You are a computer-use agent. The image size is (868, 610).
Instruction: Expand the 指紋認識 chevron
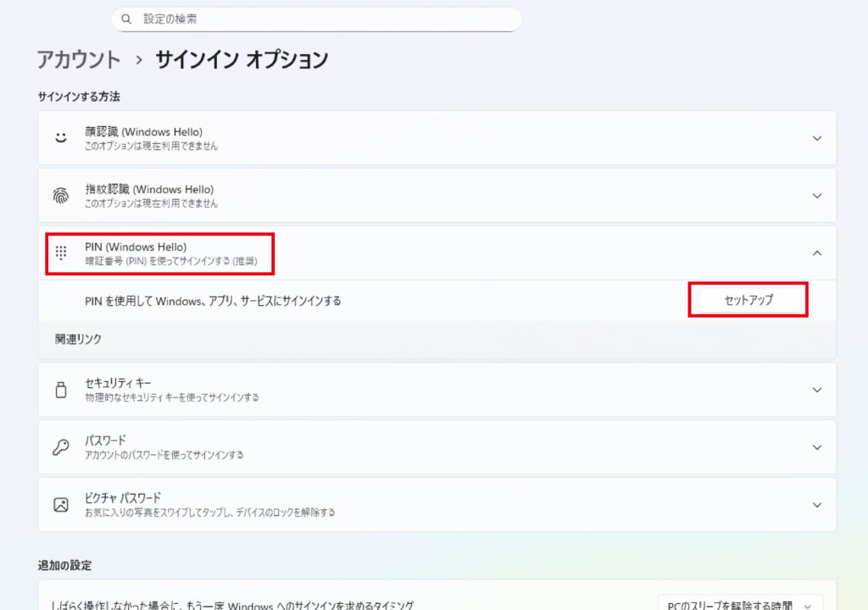(816, 196)
